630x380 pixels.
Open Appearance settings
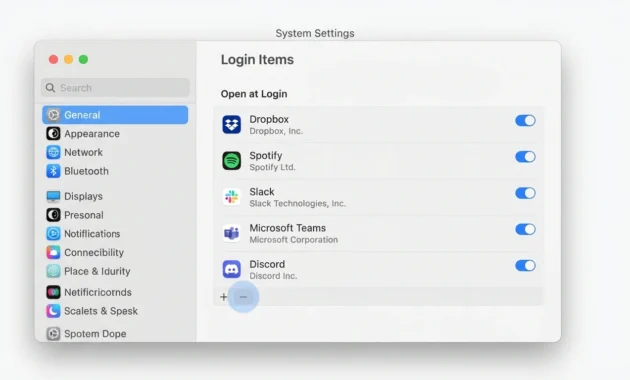pyautogui.click(x=92, y=134)
